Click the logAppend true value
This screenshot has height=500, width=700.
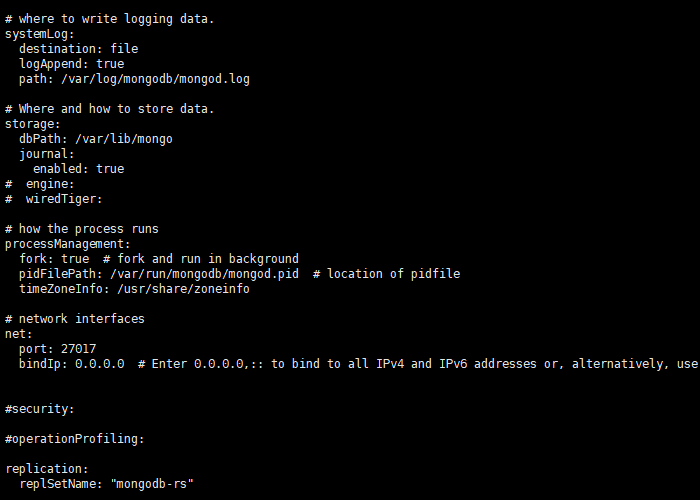(x=110, y=64)
